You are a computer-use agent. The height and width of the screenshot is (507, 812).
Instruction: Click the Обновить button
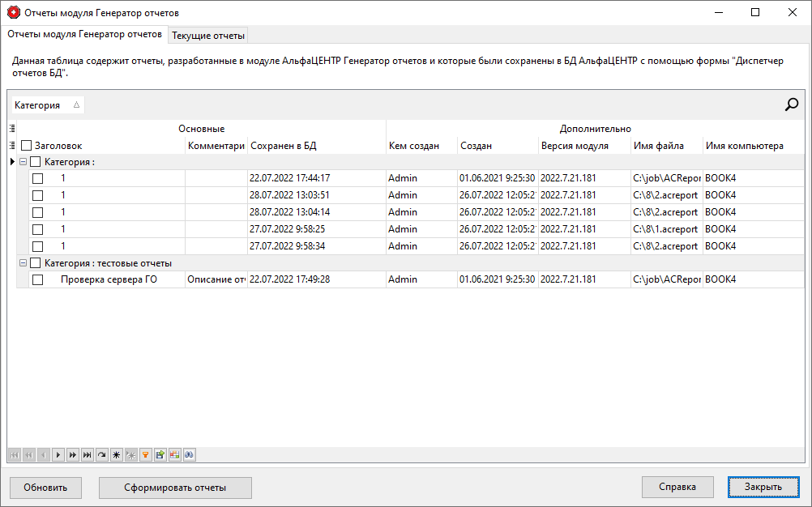[45, 488]
